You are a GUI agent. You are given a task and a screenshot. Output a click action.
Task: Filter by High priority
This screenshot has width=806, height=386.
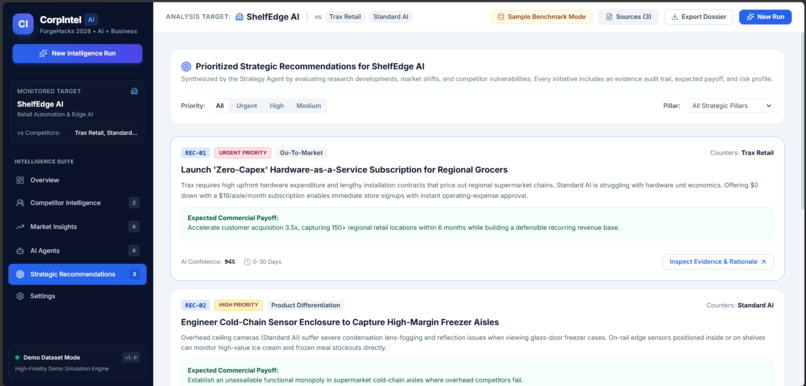277,106
